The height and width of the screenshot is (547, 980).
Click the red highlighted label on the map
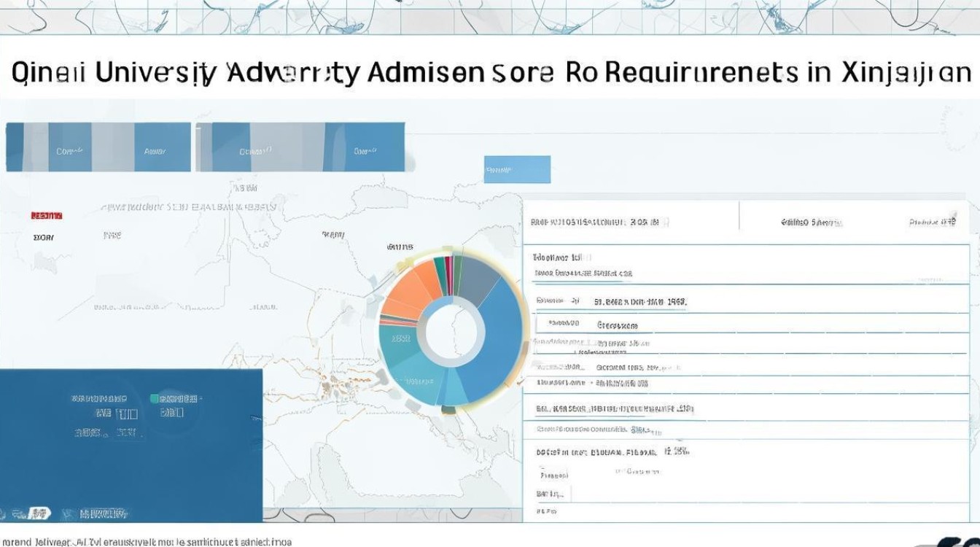tap(47, 216)
